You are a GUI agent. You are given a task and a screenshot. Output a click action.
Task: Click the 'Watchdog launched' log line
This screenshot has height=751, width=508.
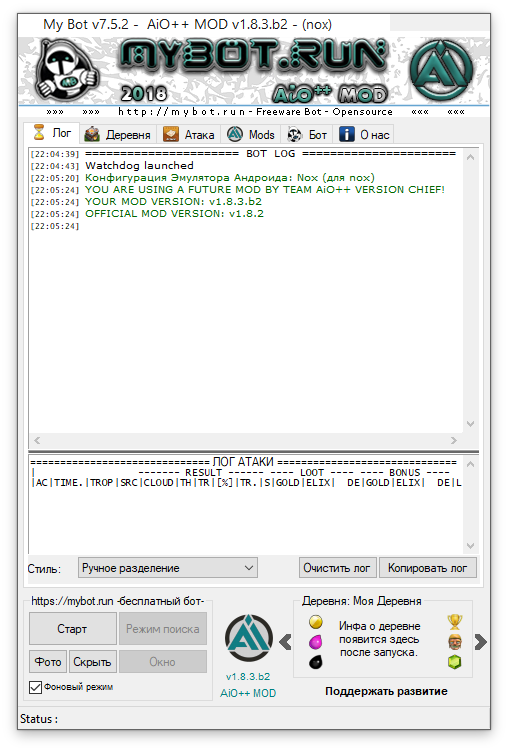139,166
